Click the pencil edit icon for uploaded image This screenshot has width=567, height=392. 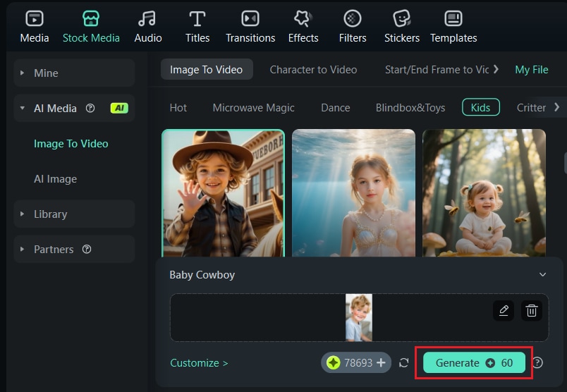pyautogui.click(x=504, y=310)
